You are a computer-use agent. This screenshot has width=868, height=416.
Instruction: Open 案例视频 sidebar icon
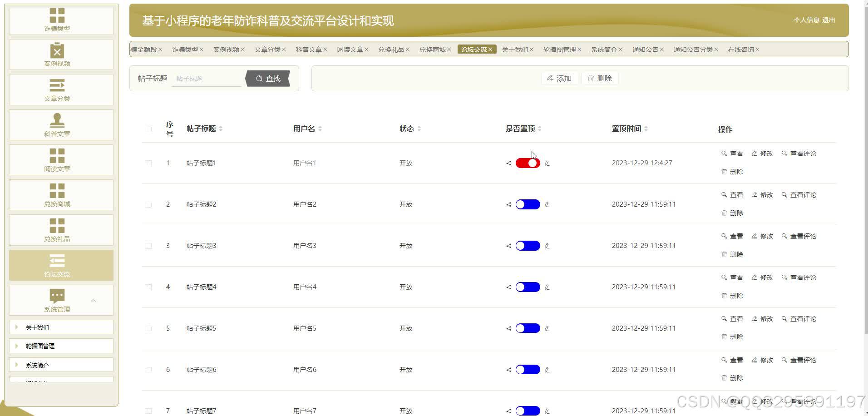point(57,50)
